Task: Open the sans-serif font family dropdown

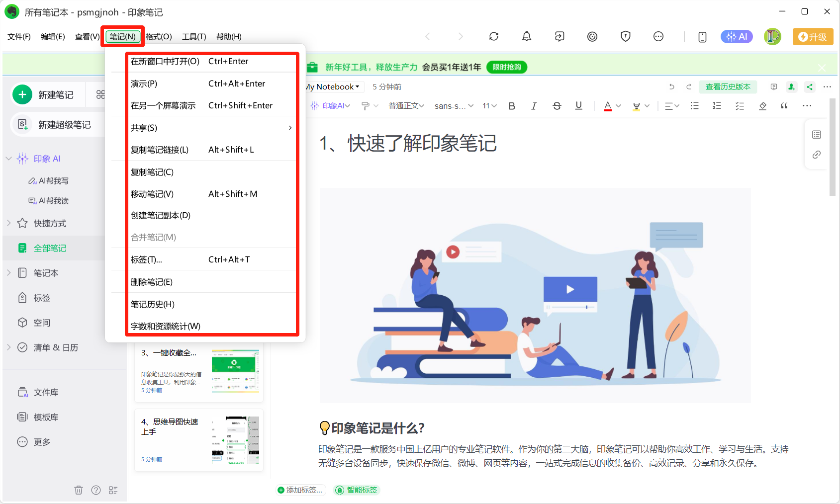Action: [454, 106]
